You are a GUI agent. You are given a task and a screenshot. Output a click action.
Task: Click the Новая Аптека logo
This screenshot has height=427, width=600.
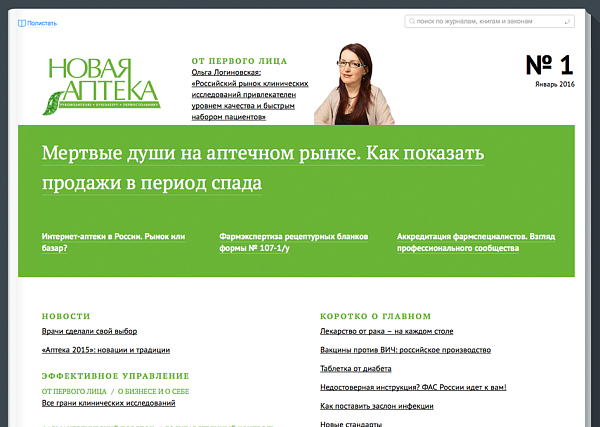click(x=101, y=86)
